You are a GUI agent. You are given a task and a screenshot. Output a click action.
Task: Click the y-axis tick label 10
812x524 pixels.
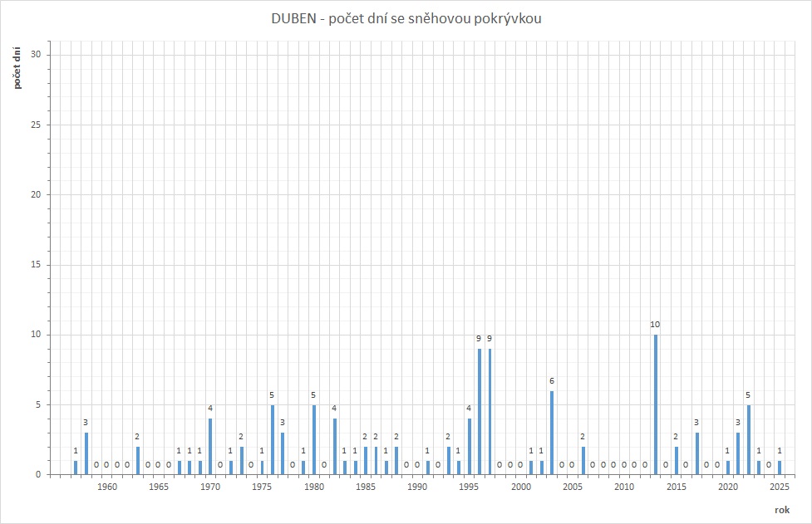[x=36, y=335]
